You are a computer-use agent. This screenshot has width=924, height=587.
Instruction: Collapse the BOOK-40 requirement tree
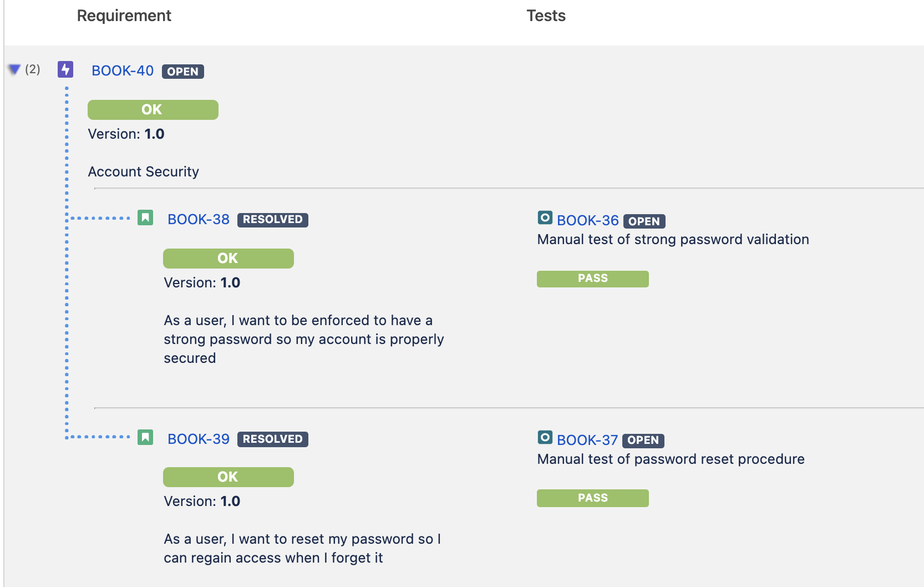(x=14, y=69)
